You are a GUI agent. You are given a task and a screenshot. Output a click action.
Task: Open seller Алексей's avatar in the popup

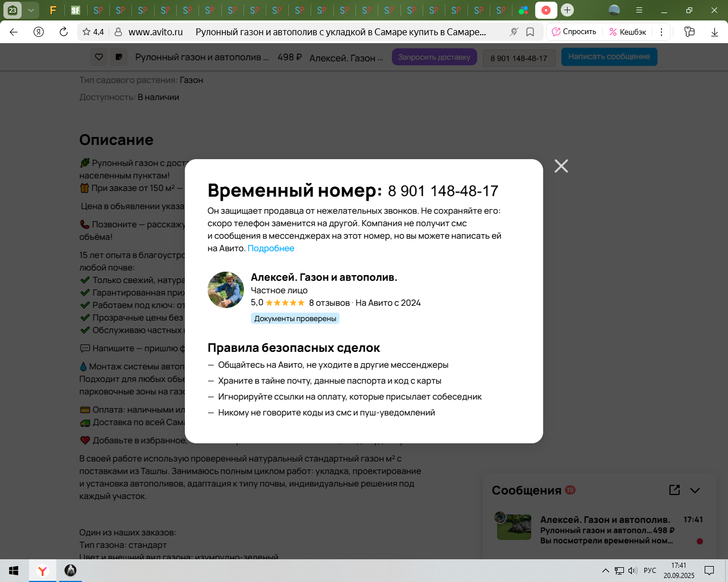(226, 290)
